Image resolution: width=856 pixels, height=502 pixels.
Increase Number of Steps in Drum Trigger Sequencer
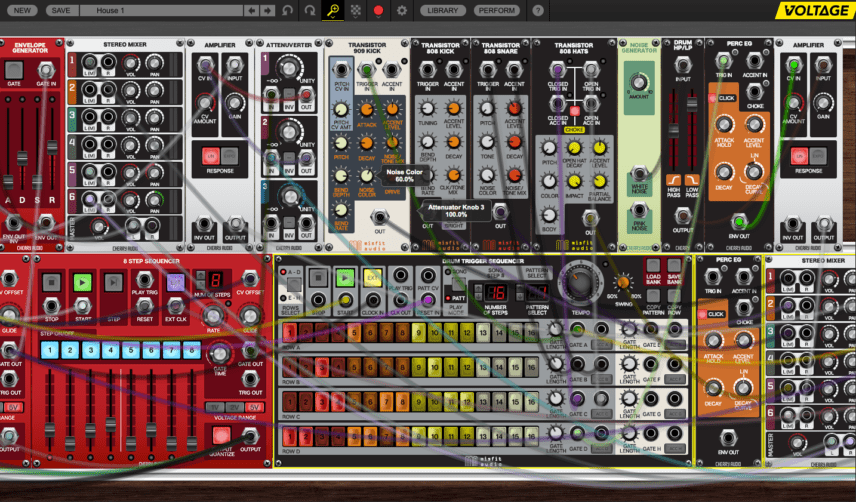click(x=478, y=288)
